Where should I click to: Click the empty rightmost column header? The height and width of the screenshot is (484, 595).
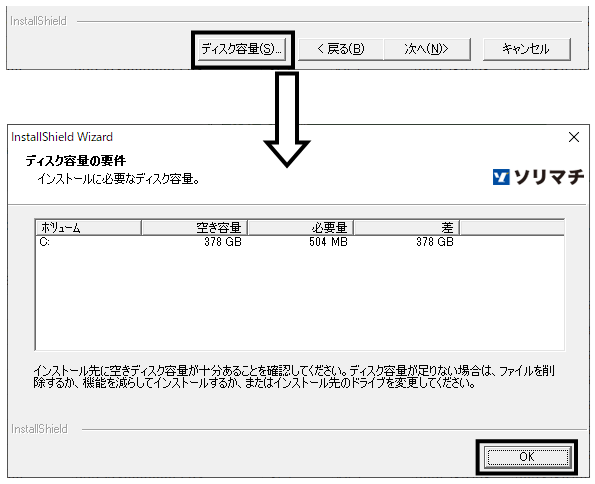(x=512, y=227)
